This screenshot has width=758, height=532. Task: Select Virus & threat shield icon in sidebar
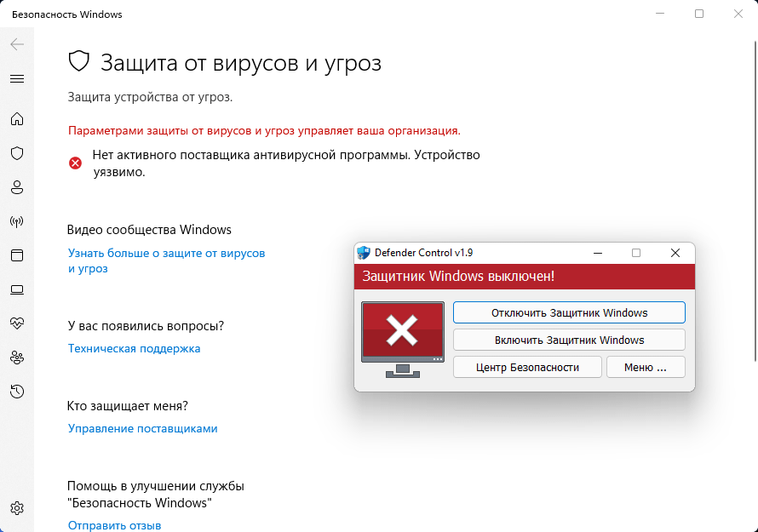(17, 153)
